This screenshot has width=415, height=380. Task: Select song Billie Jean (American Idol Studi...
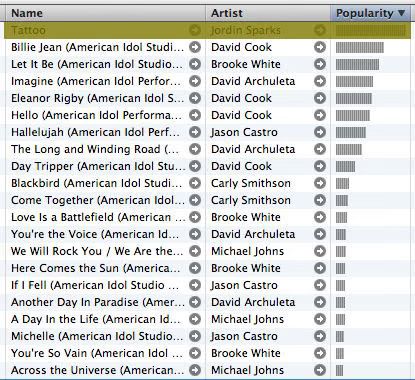[x=97, y=47]
